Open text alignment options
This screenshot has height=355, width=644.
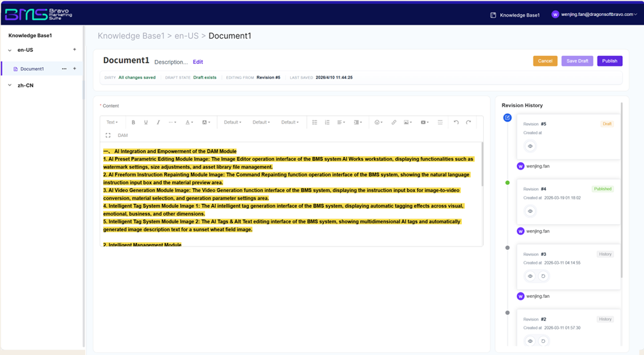[341, 122]
